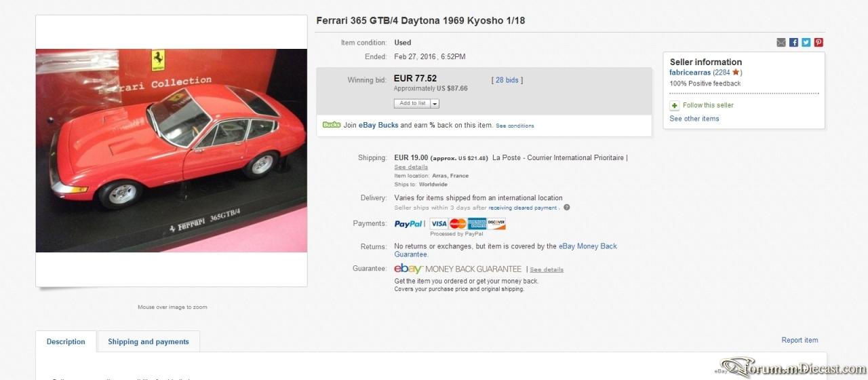Share listing on Pinterest icon
The image size is (868, 380).
[818, 42]
